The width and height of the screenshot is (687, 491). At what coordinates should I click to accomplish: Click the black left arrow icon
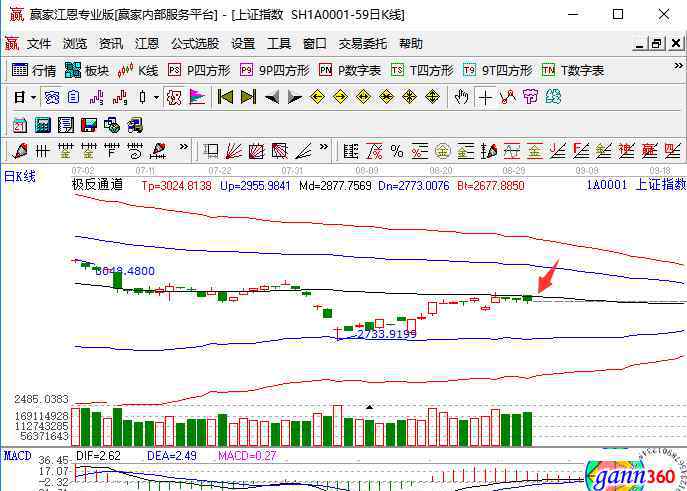pos(272,97)
